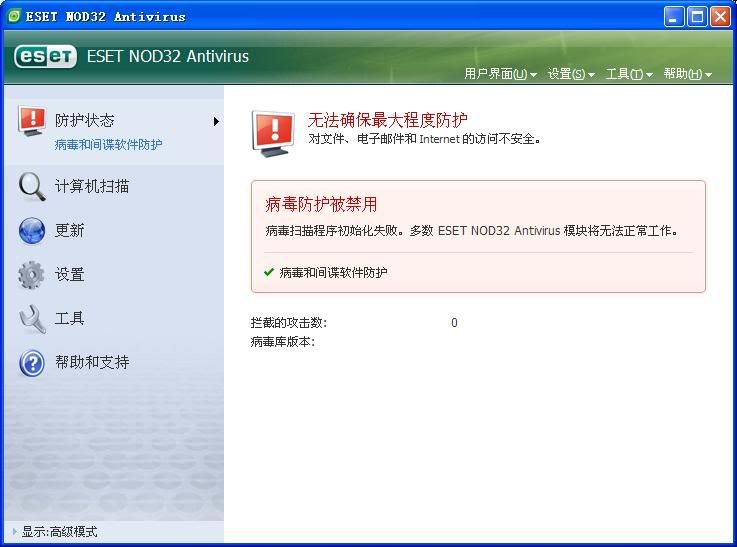
Task: Click the ESET logo in the header
Action: tap(45, 57)
